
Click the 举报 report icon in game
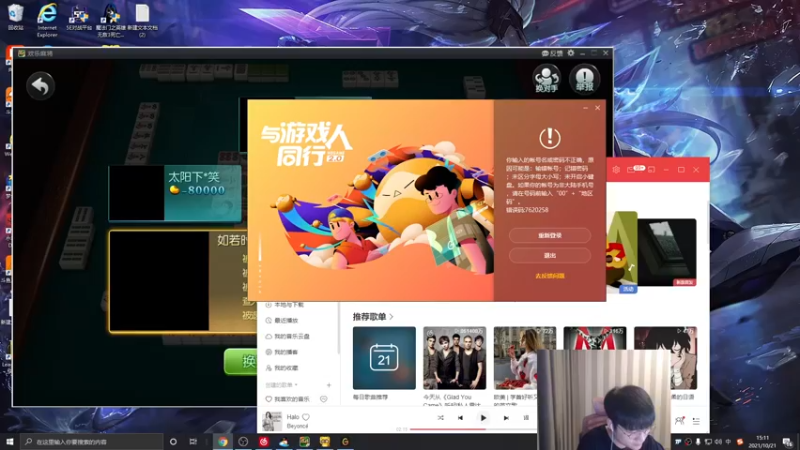point(584,79)
